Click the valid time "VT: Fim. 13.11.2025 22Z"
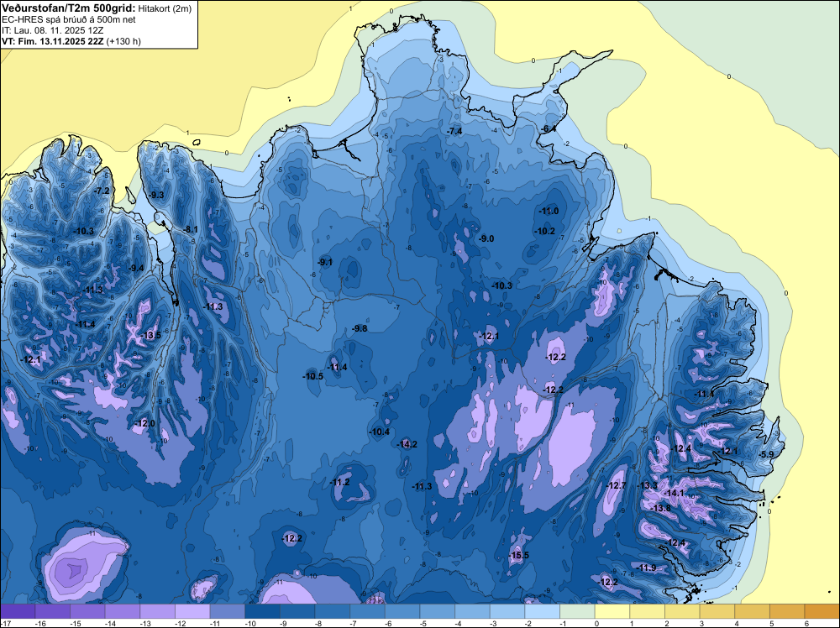This screenshot has height=628, width=840. point(52,41)
